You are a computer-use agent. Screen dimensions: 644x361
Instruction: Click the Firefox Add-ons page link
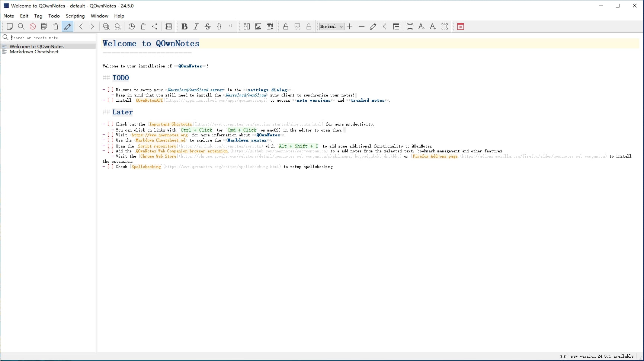(435, 156)
